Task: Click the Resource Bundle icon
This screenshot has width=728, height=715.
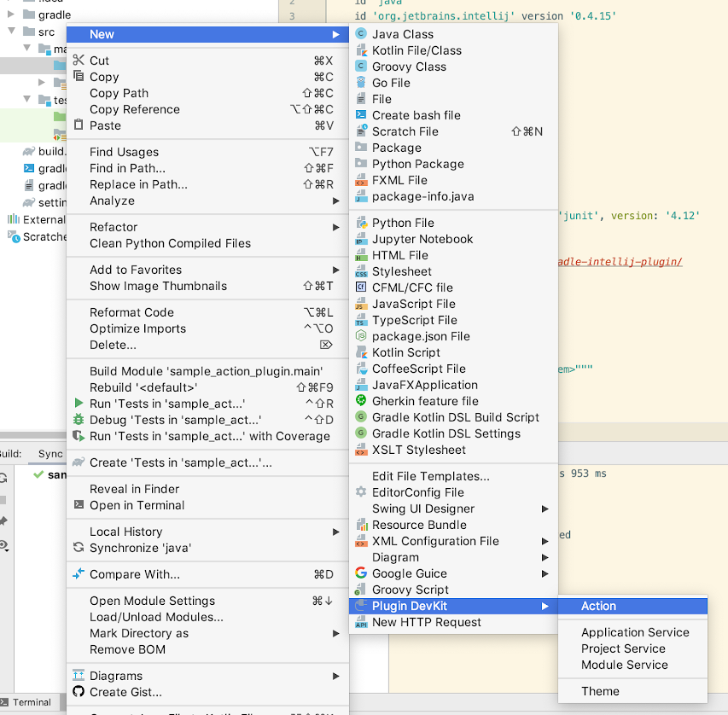Action: coord(361,525)
